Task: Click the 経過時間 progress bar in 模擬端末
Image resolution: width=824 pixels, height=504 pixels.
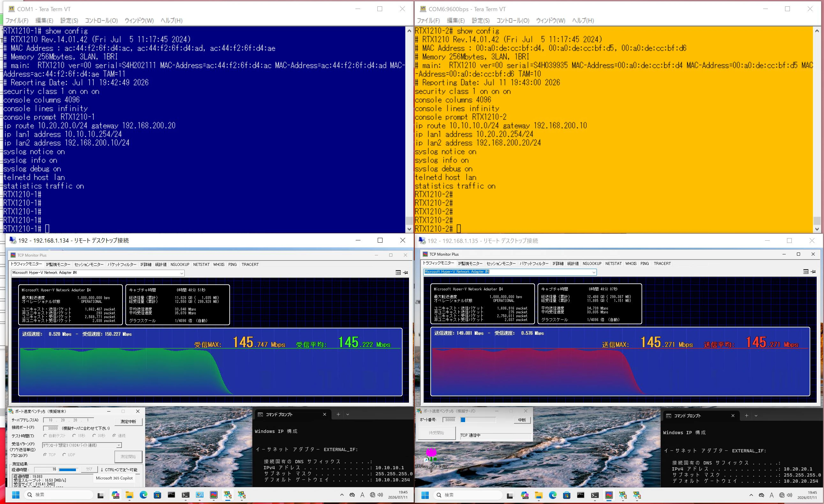Action: point(68,470)
